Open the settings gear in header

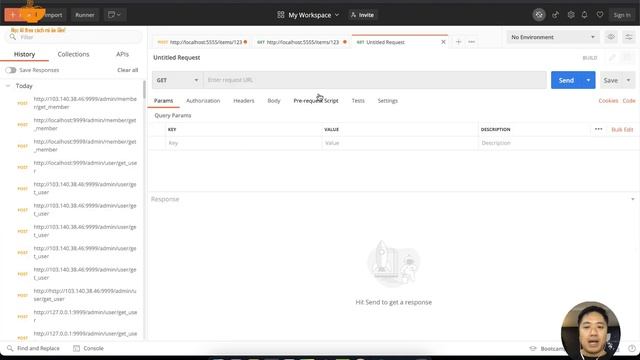(571, 15)
